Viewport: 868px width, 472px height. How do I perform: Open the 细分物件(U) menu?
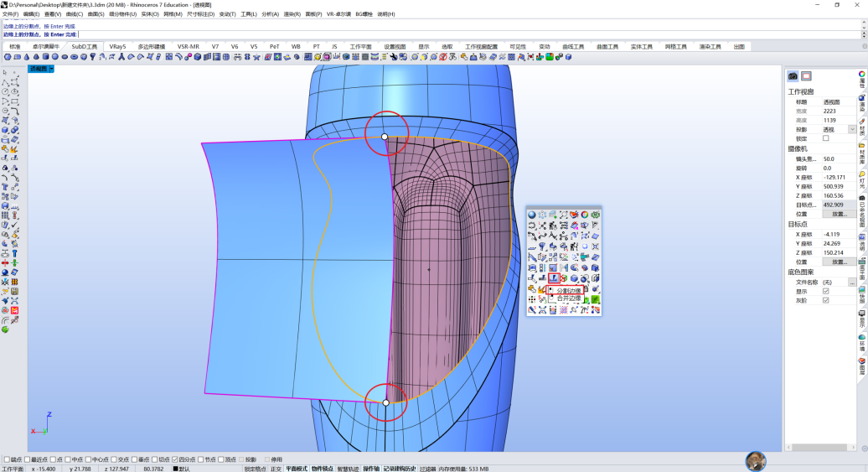pos(122,14)
